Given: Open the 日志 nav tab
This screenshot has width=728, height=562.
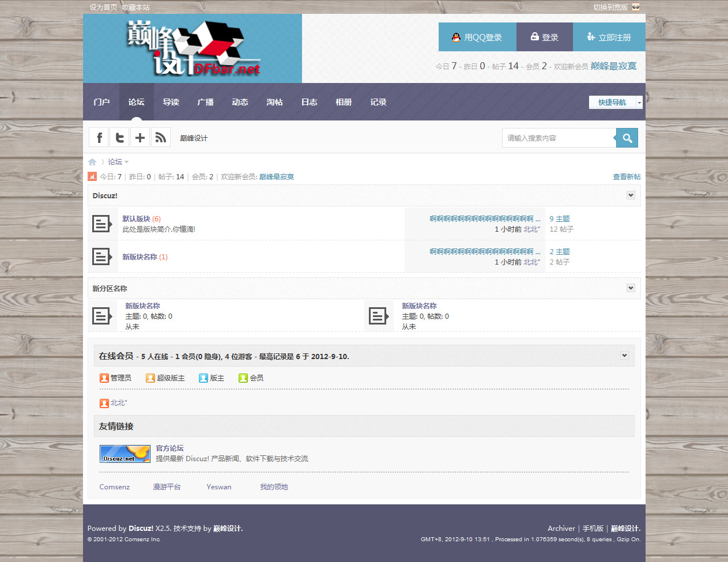Looking at the screenshot, I should [310, 102].
